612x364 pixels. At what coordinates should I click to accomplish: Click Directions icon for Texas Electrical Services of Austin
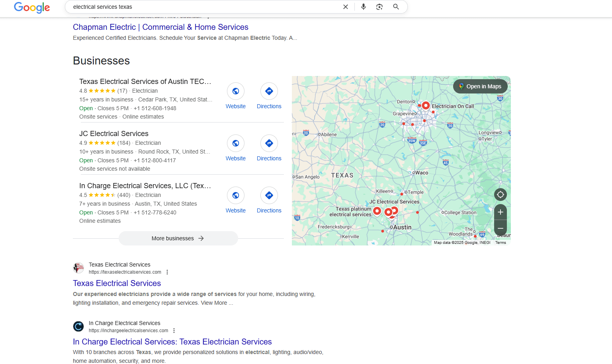pos(269,91)
